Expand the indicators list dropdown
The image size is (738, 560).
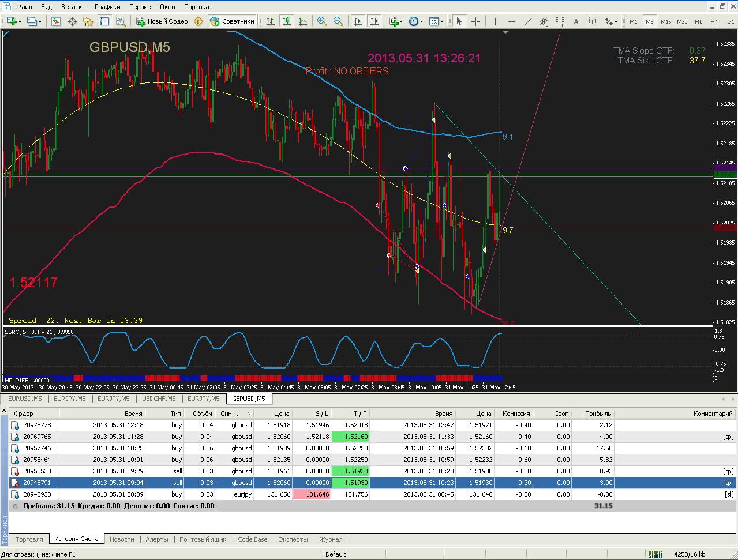(402, 21)
